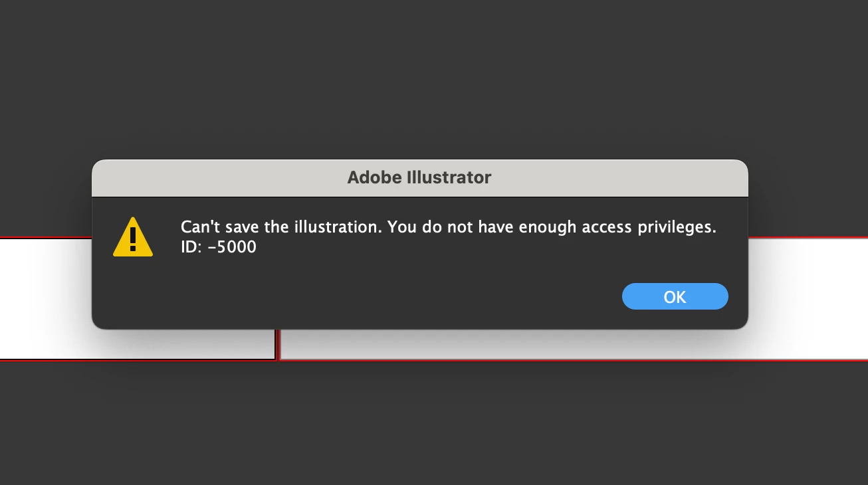Click the dark canvas right of the dialog

point(808,199)
